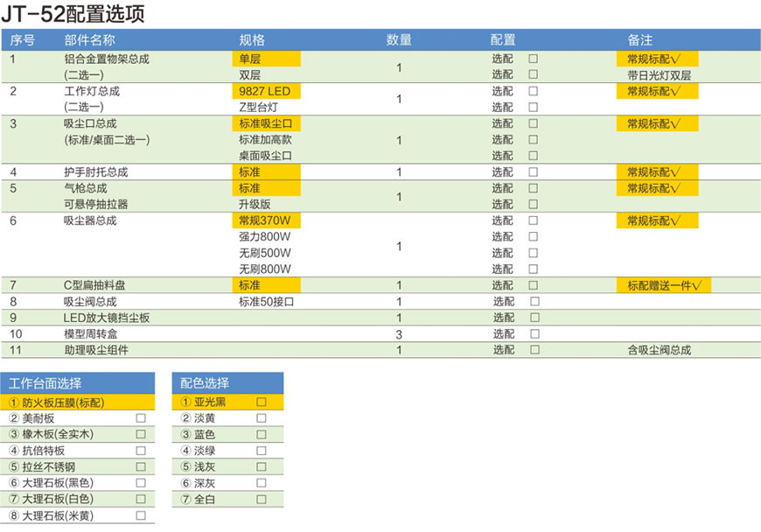Screen dimensions: 761x532
Task: Click the 配色选择 section header
Action: [205, 383]
